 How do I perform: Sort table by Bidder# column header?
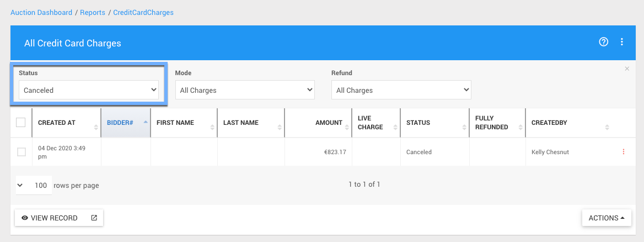tap(120, 123)
